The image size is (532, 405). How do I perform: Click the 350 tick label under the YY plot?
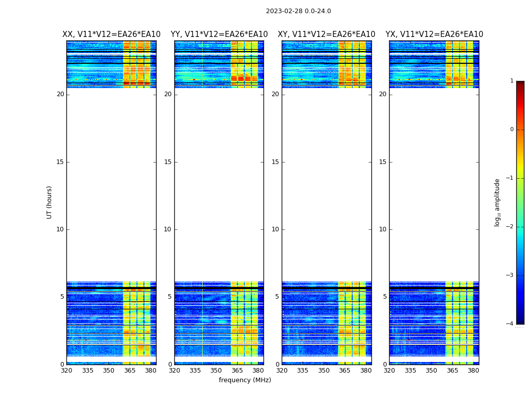216,371
